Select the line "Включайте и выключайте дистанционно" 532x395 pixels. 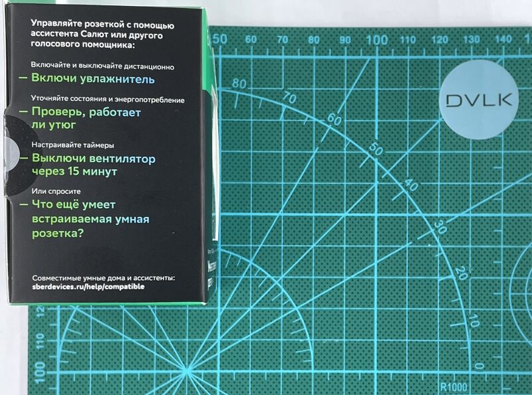click(x=102, y=65)
